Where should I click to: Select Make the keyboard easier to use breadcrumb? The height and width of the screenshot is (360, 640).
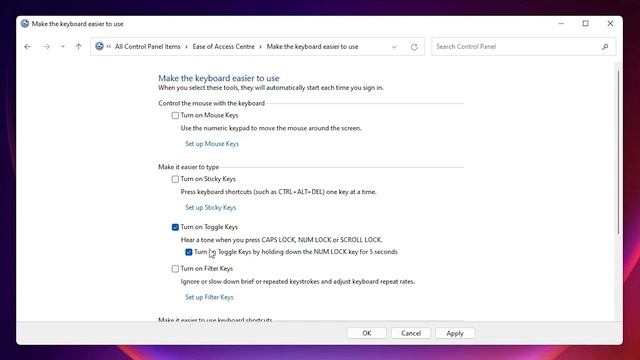312,47
